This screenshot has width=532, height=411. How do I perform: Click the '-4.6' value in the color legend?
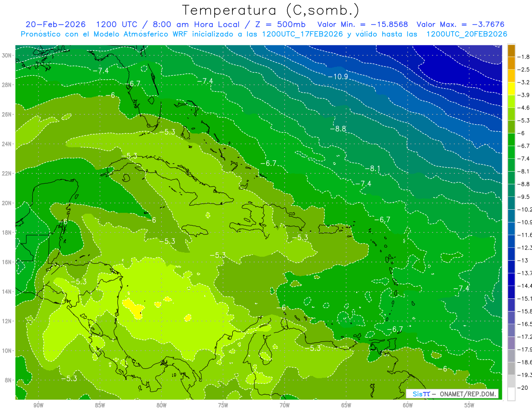[x=524, y=108]
